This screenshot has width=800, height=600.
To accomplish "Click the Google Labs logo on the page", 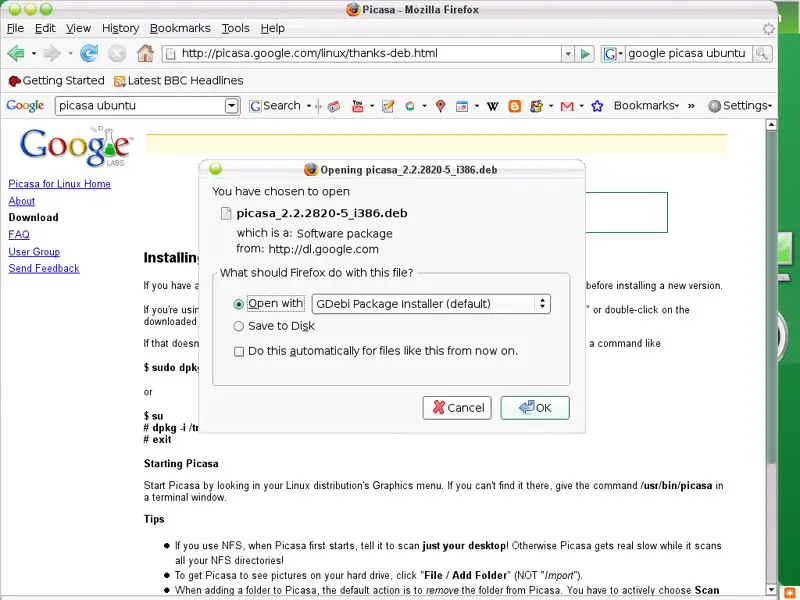I will (77, 147).
